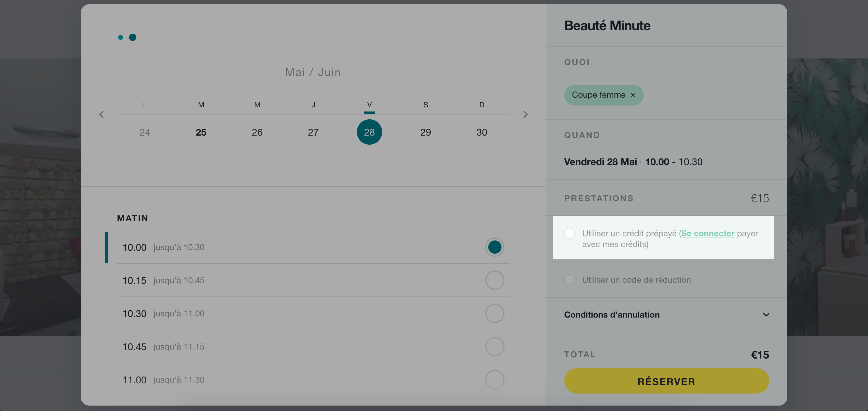Expand Conditions d'annulation chevron
The width and height of the screenshot is (868, 411).
coord(766,315)
